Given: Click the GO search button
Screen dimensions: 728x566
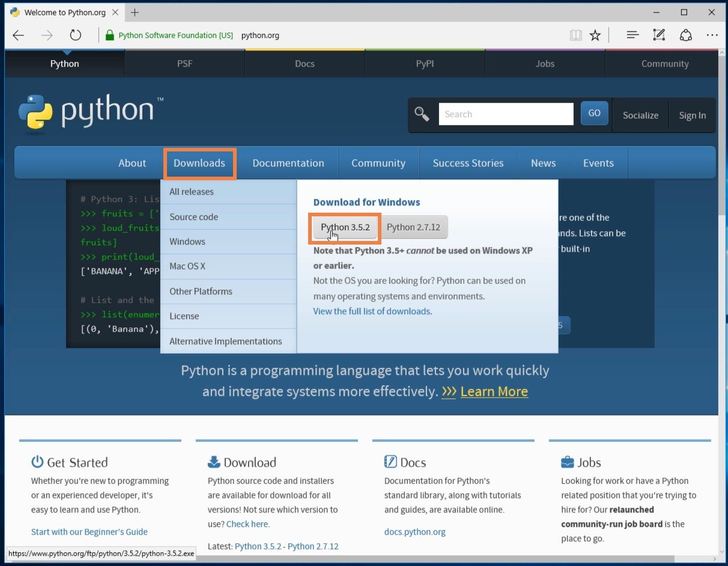Looking at the screenshot, I should click(594, 113).
